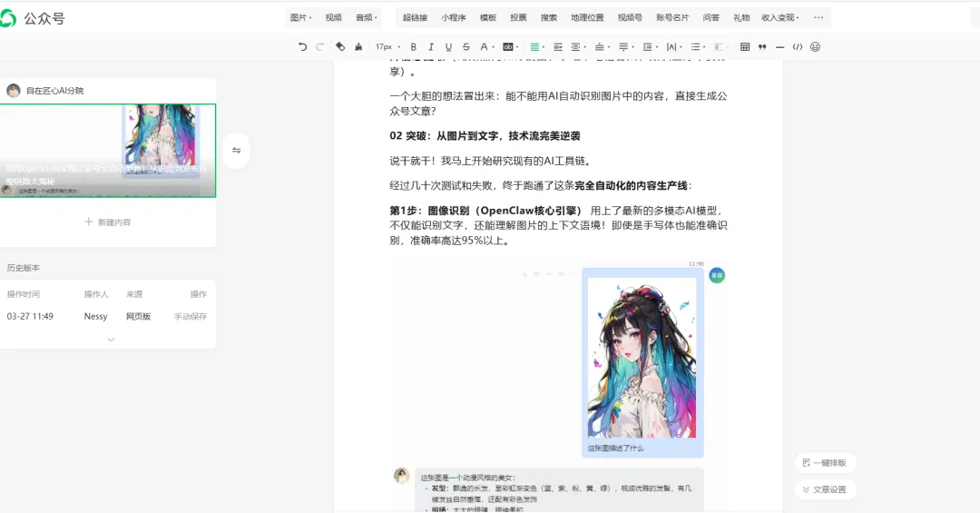Insert 地理位置 location
This screenshot has width=980, height=513.
[x=587, y=17]
